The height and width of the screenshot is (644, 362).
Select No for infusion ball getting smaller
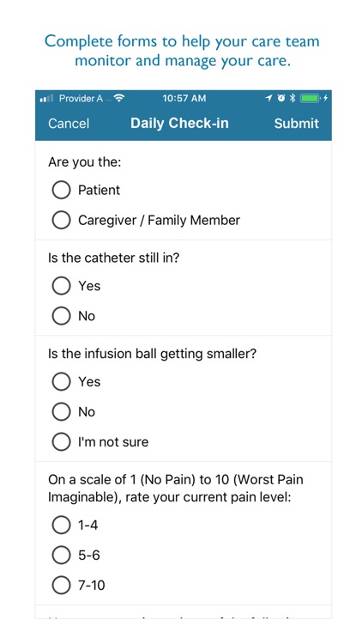point(61,412)
